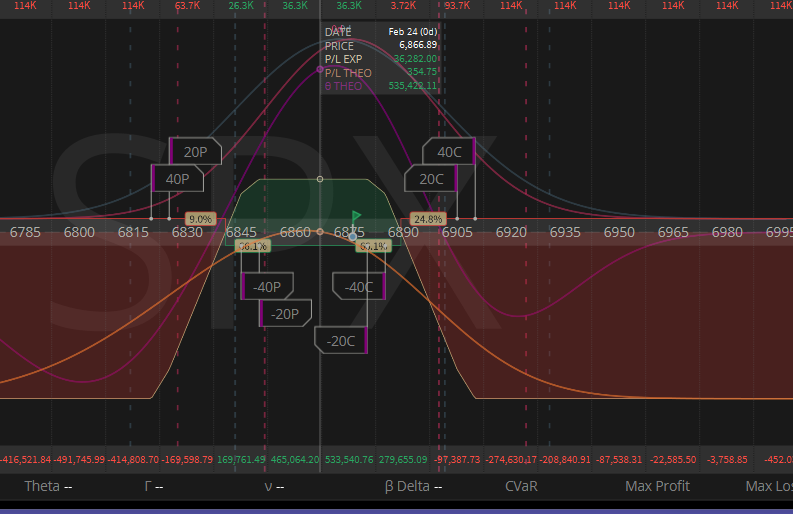
Task: Click the 354.75 P/L THEO value
Action: point(422,72)
